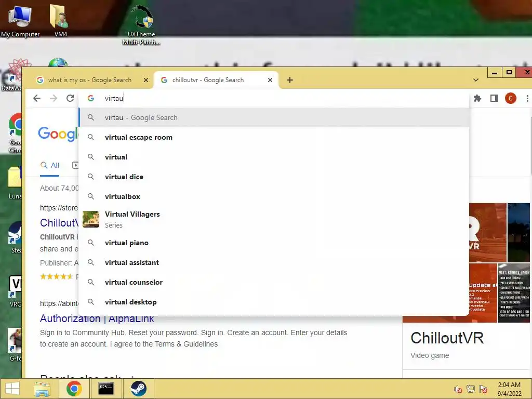Screen dimensions: 532x399
Task: Open the Chrome profile avatar C
Action: coord(511,98)
